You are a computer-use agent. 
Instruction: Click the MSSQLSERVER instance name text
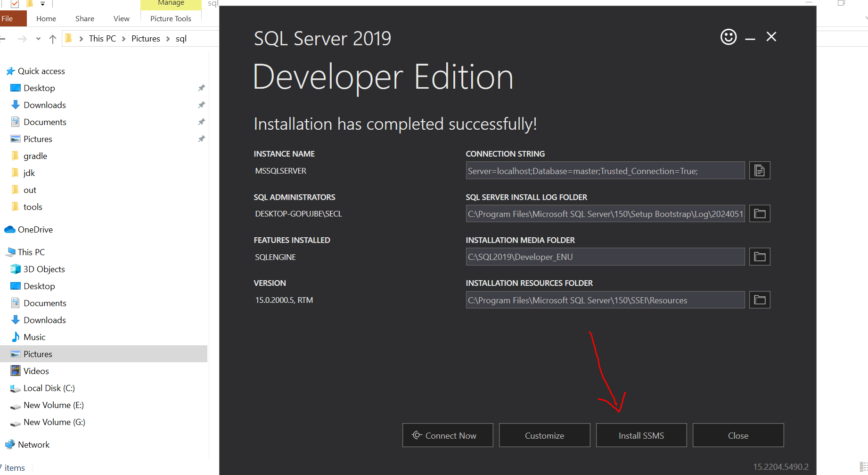tap(281, 171)
